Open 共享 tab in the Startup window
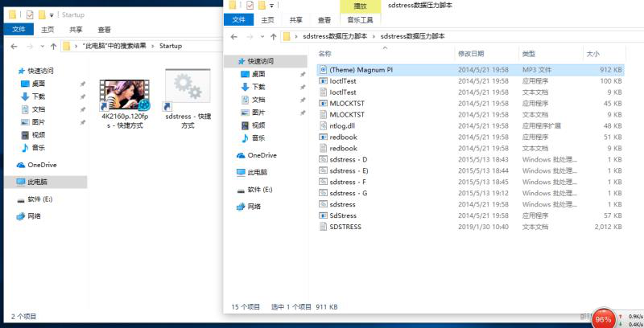Screen dimensions: 644x328 [x=76, y=30]
